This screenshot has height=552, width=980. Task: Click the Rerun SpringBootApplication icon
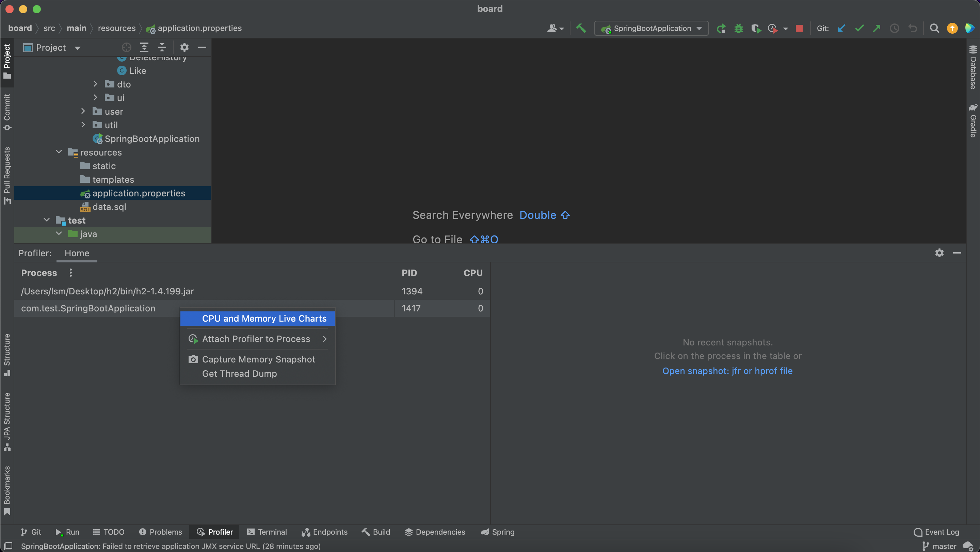pyautogui.click(x=721, y=28)
